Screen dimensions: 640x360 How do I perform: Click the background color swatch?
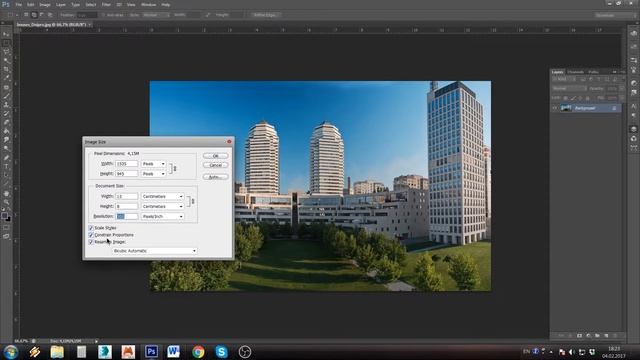tap(8, 219)
